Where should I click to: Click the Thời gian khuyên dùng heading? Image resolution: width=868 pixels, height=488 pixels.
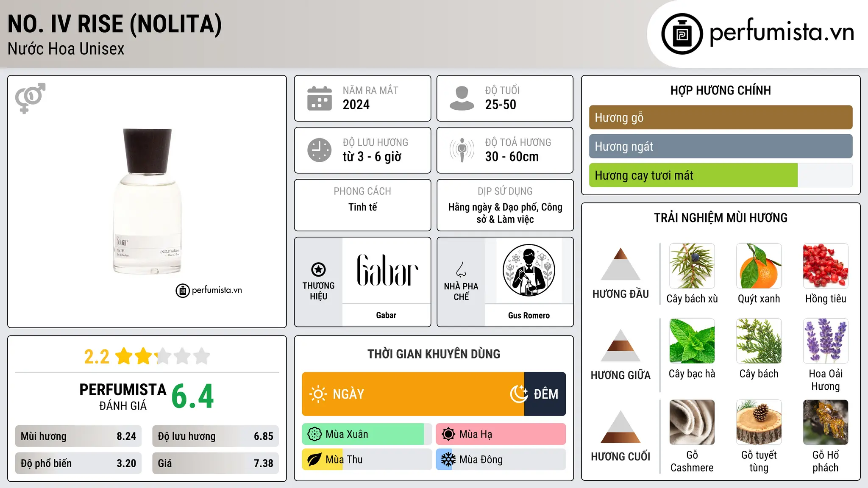(x=434, y=354)
